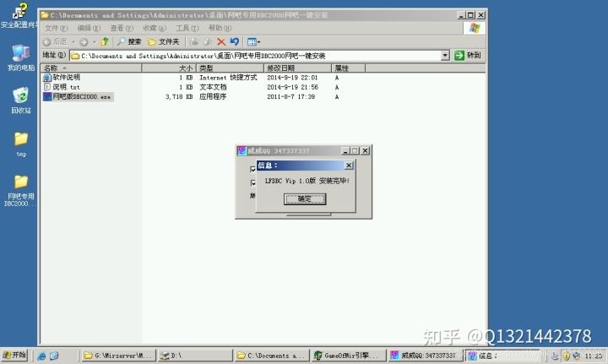Select the 说明.txt file

(x=66, y=87)
